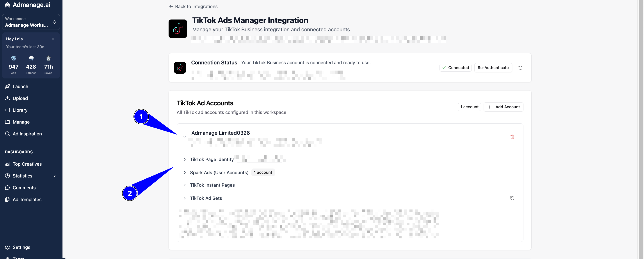This screenshot has height=259, width=644.
Task: Expand the Statistics submenu arrow
Action: tap(55, 176)
